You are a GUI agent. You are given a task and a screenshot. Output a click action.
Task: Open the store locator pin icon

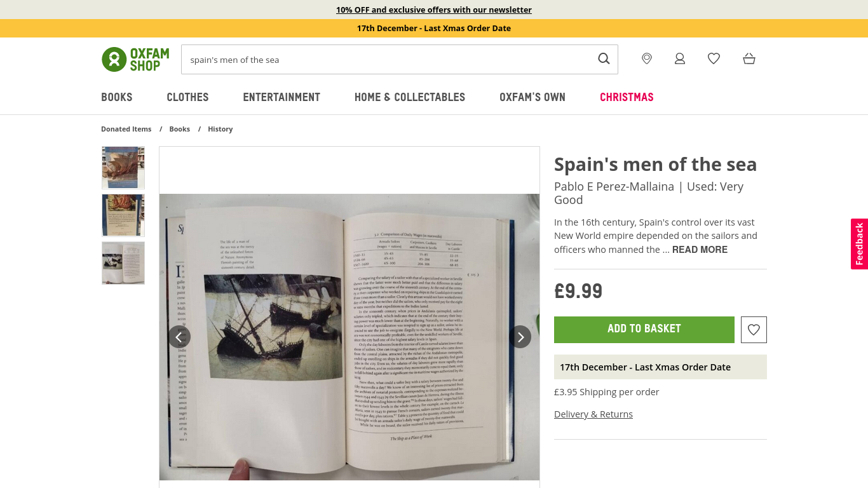[647, 58]
